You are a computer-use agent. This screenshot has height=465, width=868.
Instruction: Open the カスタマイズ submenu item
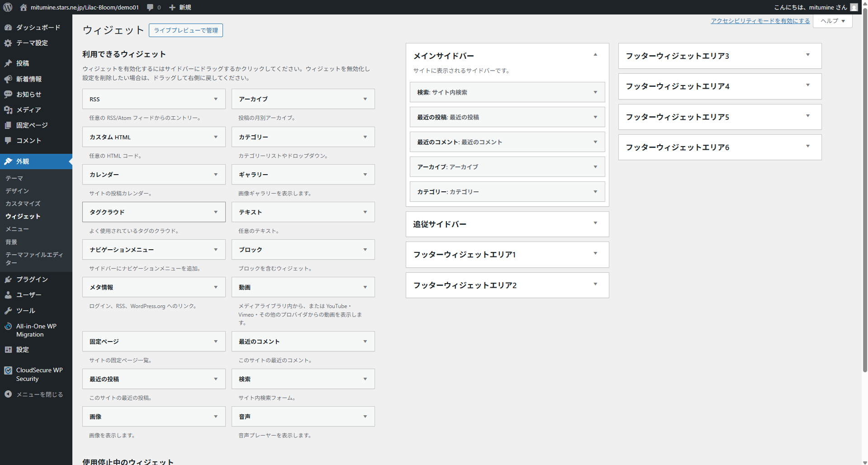[23, 204]
